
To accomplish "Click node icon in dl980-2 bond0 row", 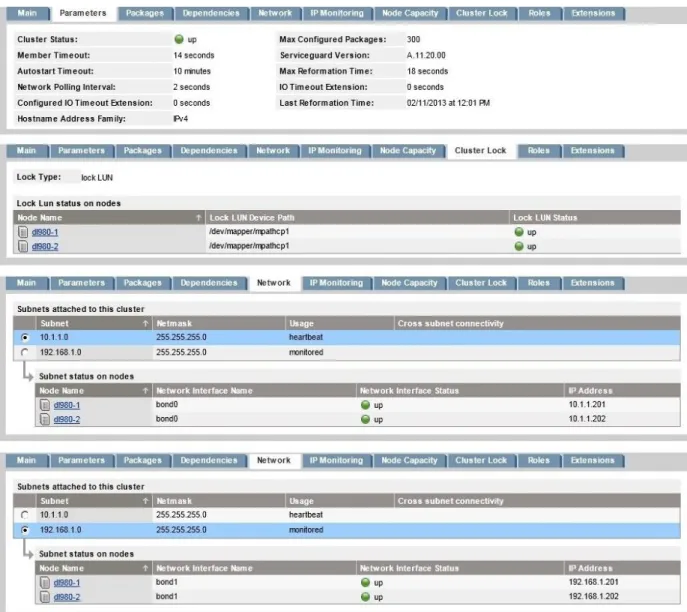I will (45, 419).
